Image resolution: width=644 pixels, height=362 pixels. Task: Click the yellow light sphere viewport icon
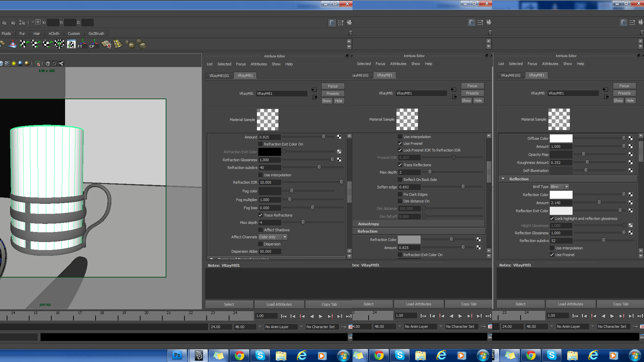click(x=14, y=63)
